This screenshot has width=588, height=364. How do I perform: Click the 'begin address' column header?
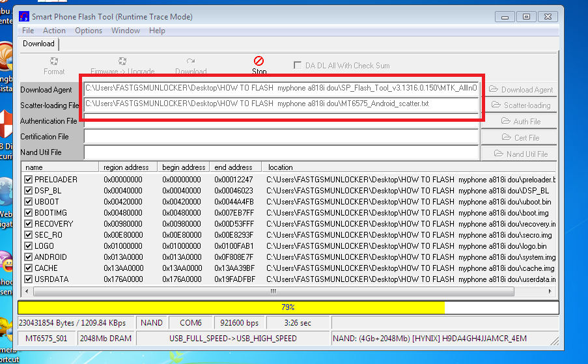(184, 167)
